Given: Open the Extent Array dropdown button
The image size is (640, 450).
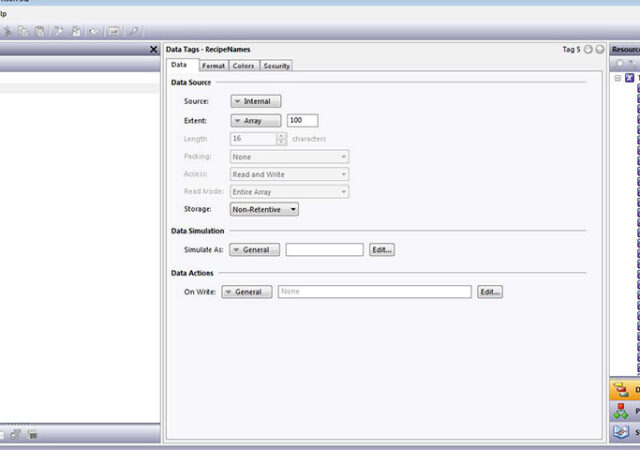Looking at the screenshot, I should 256,121.
